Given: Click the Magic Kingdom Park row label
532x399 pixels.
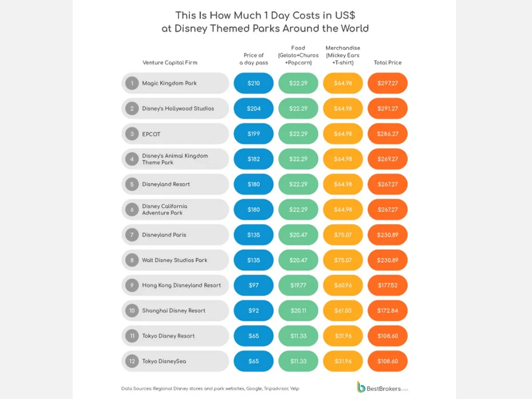Looking at the screenshot, I should 169,83.
